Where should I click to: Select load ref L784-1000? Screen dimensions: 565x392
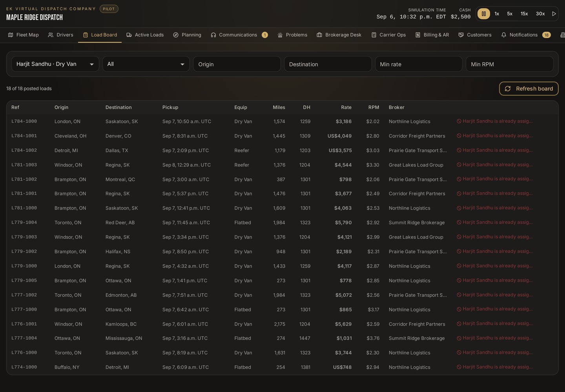pos(24,122)
